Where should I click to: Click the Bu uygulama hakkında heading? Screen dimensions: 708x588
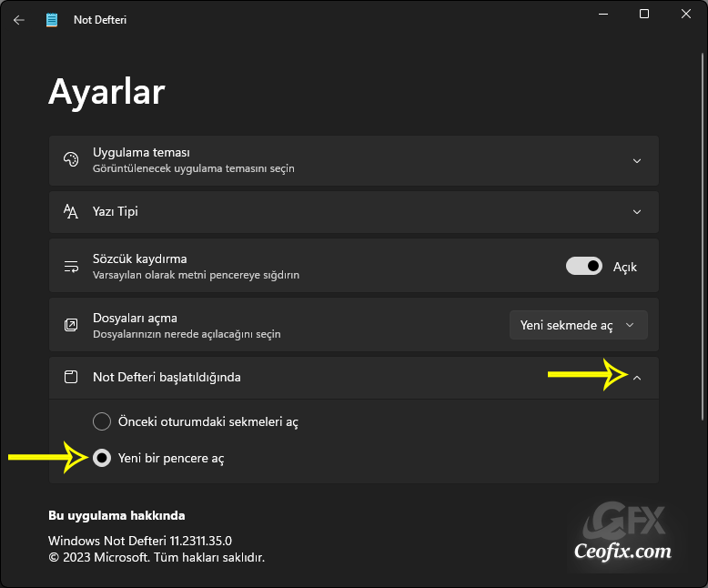116,516
